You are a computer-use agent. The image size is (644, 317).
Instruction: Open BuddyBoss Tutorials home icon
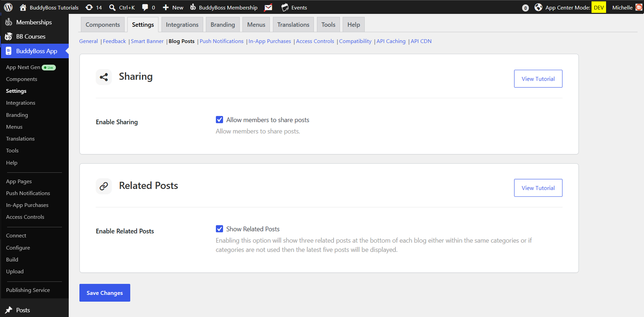tap(23, 7)
